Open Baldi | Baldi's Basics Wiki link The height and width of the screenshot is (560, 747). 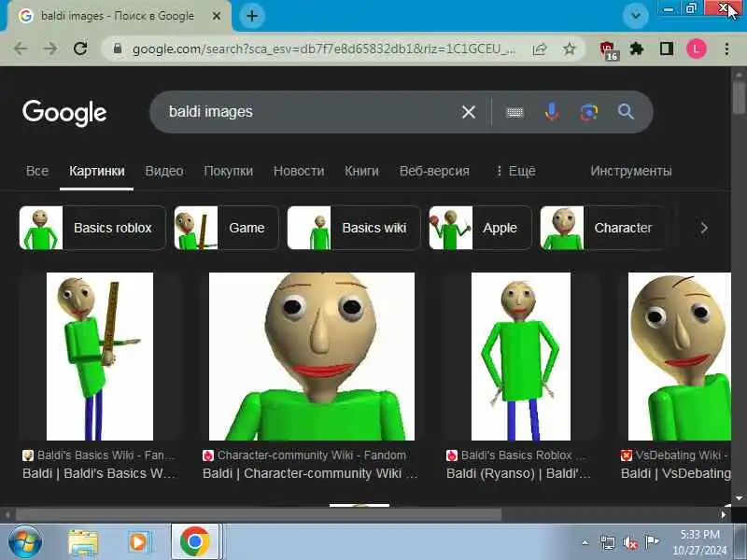click(x=99, y=473)
